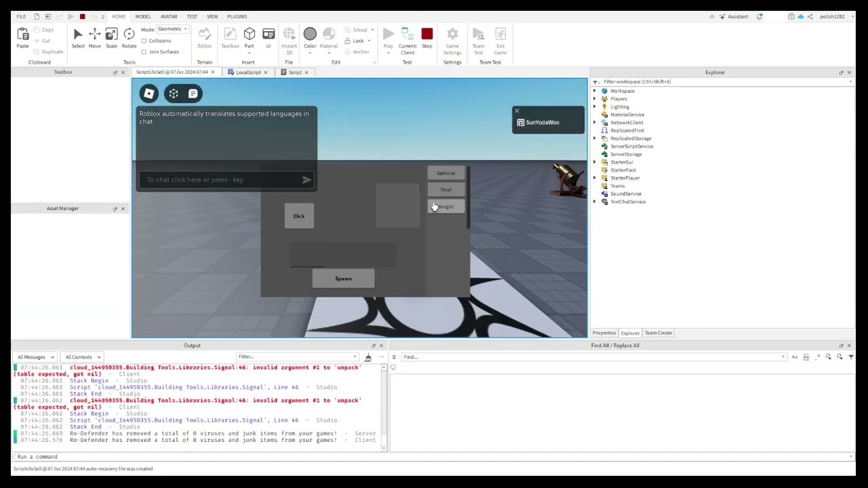Activate the Move tool

tap(95, 38)
